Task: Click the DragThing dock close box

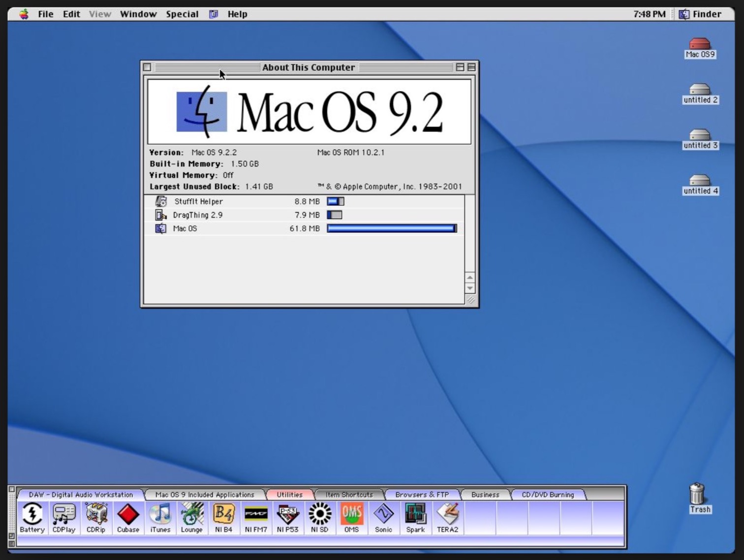Action: pos(11,490)
